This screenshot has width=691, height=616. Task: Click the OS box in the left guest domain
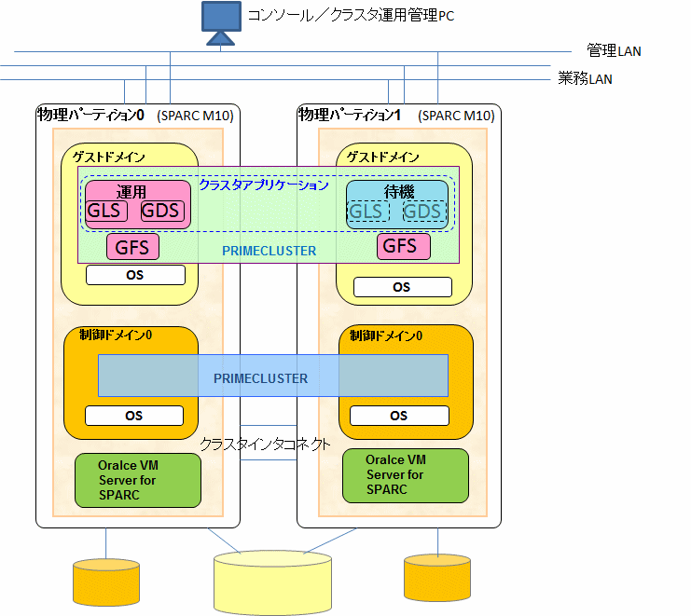(135, 275)
